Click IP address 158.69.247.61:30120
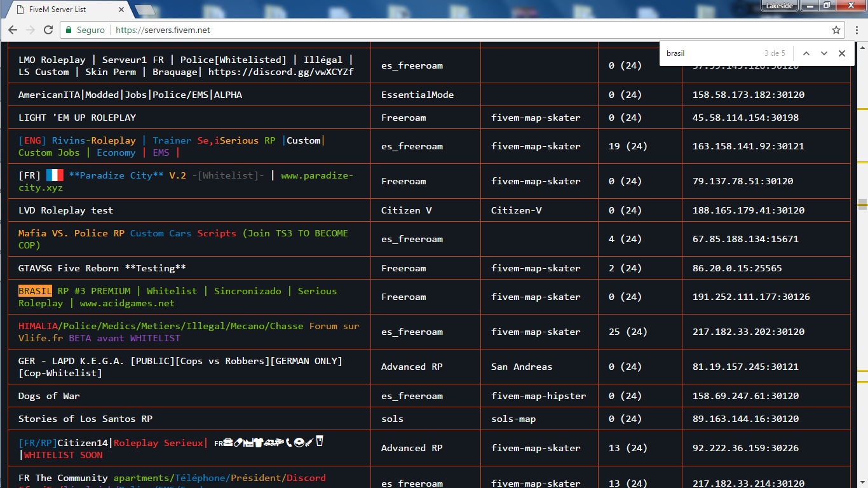 pos(745,396)
